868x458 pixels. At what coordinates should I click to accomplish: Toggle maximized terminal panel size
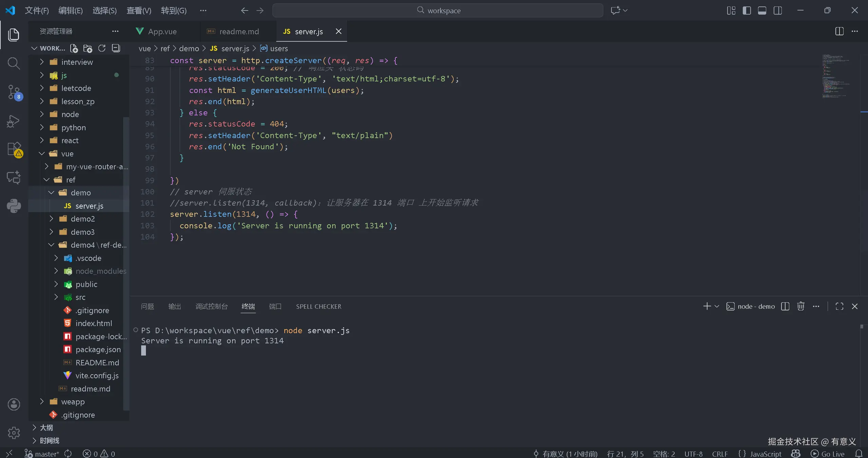tap(839, 306)
